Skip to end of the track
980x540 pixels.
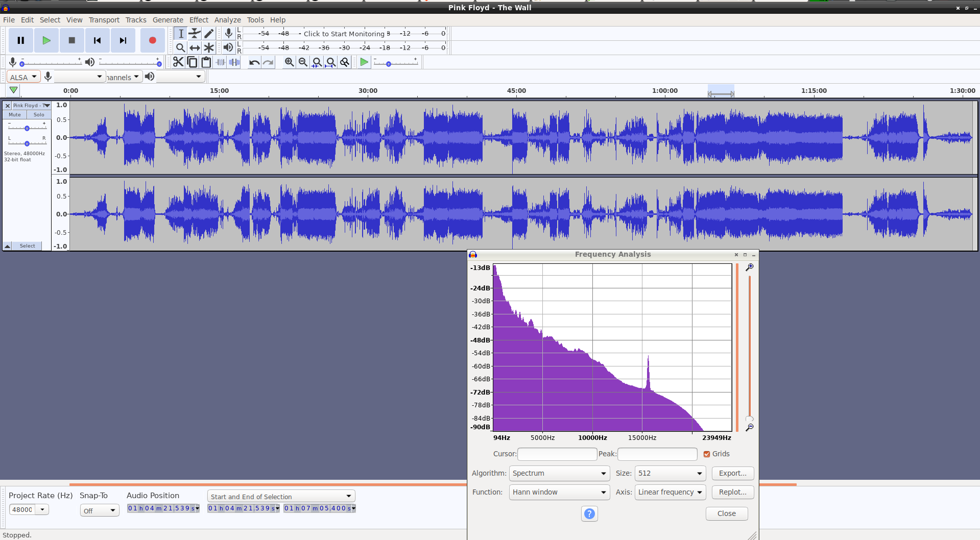[123, 40]
